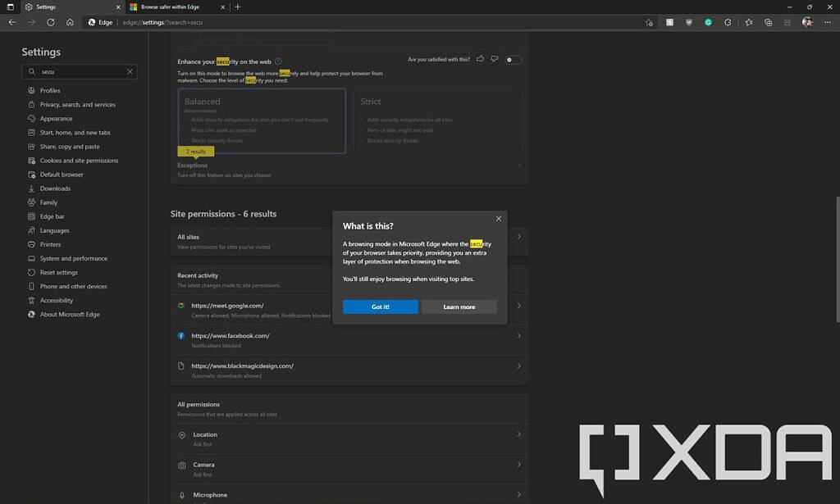Click the Google Meet favicon
The image size is (840, 504).
tap(182, 305)
